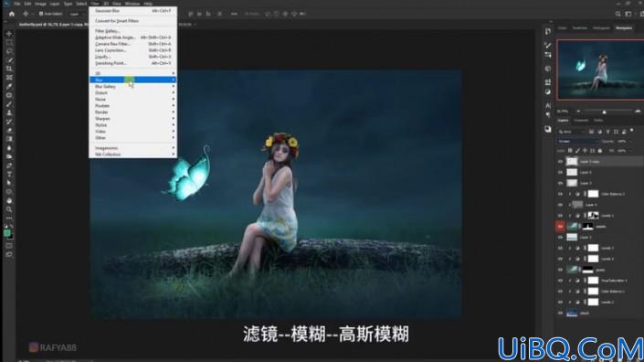Select the Hand tool
Screen dimensions: 644x362
tap(9, 200)
